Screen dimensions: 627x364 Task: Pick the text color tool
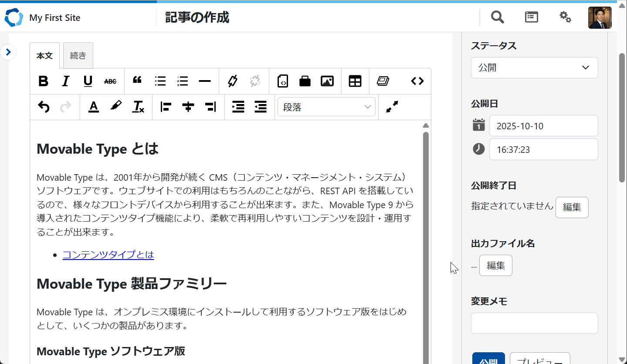click(x=93, y=107)
